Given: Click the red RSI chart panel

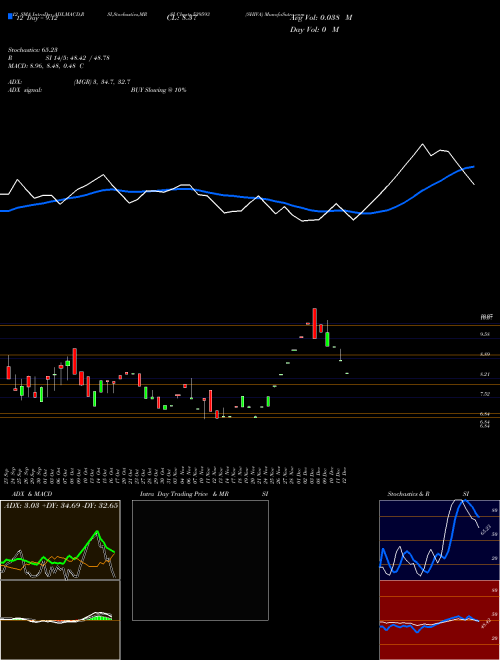Looking at the screenshot, I should click(x=439, y=620).
